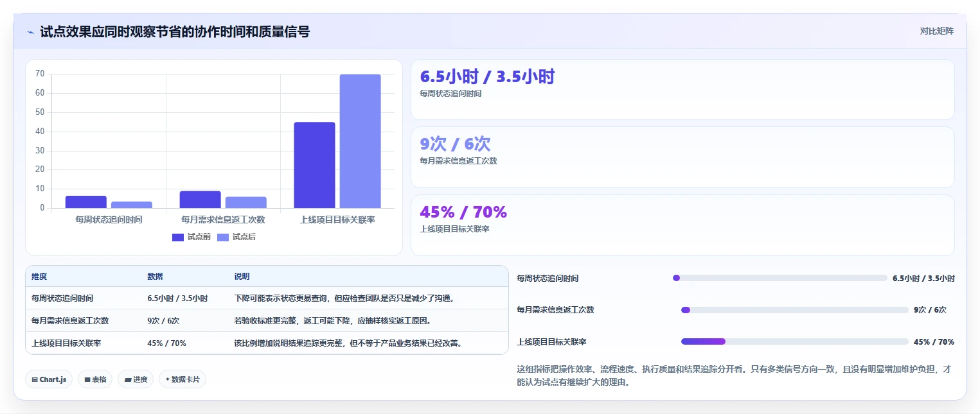This screenshot has height=414, width=980.
Task: Click the description starting 该比例增加说明结果追踪
Action: (348, 343)
